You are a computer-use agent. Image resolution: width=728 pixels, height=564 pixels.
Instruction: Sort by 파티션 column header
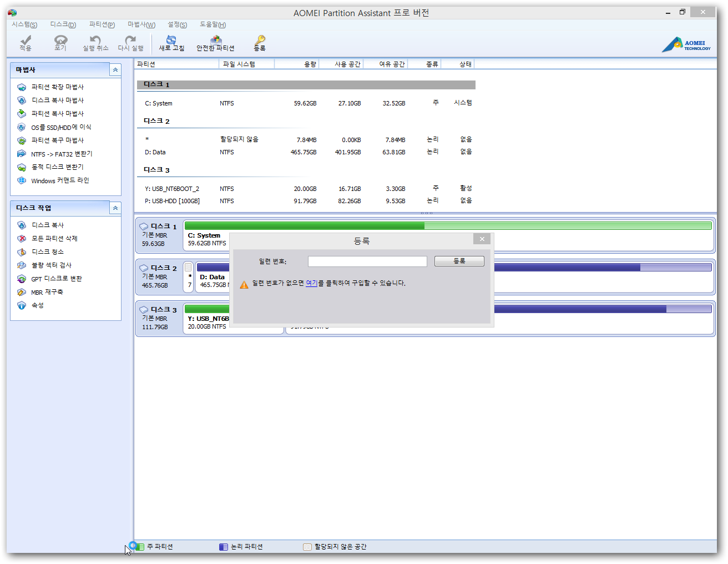pos(177,64)
